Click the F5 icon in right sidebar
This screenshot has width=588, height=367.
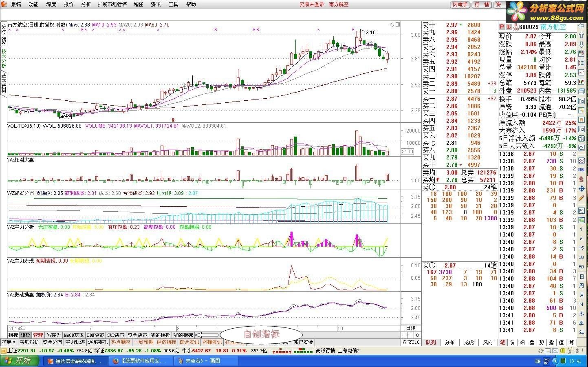[581, 210]
